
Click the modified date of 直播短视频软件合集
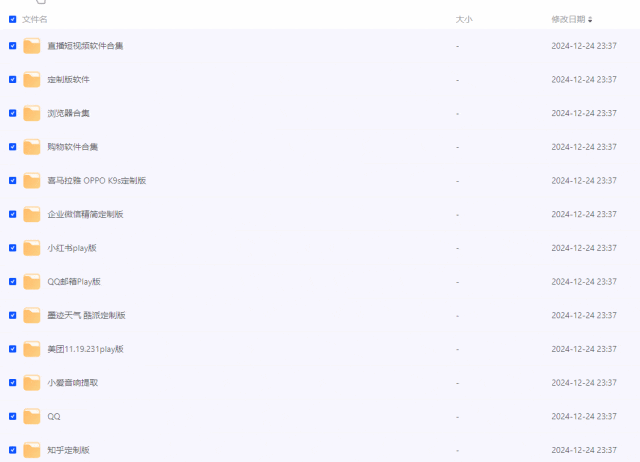(584, 46)
